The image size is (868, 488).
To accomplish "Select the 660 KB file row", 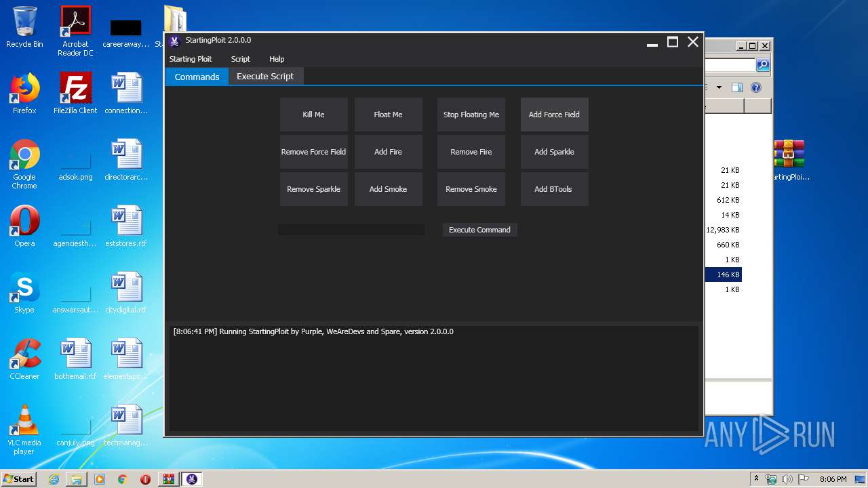I will [x=724, y=245].
